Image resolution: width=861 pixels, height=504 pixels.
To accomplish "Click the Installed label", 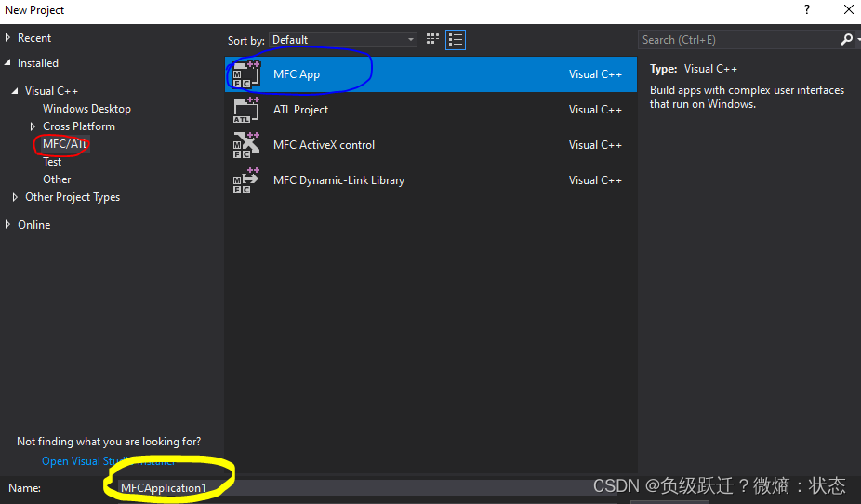I will [38, 63].
